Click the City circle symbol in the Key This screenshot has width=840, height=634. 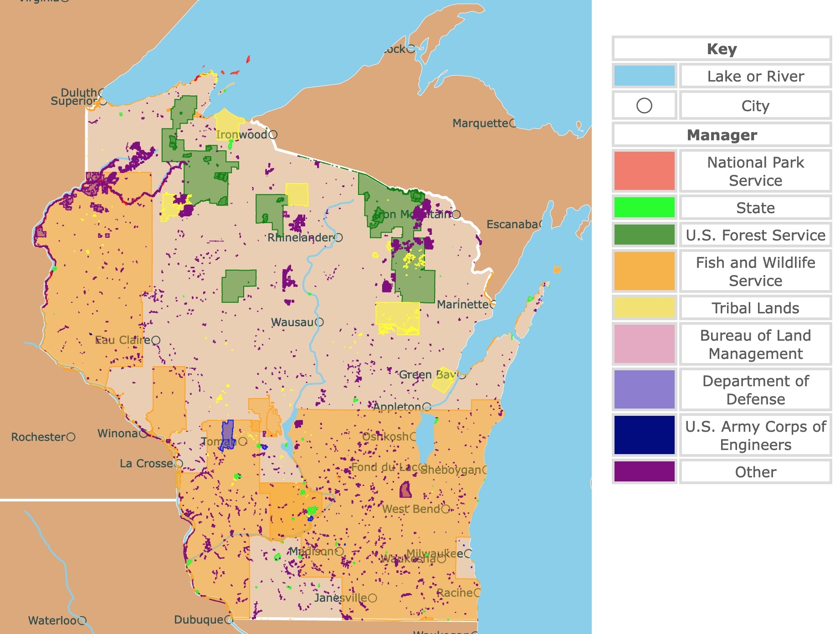point(645,105)
